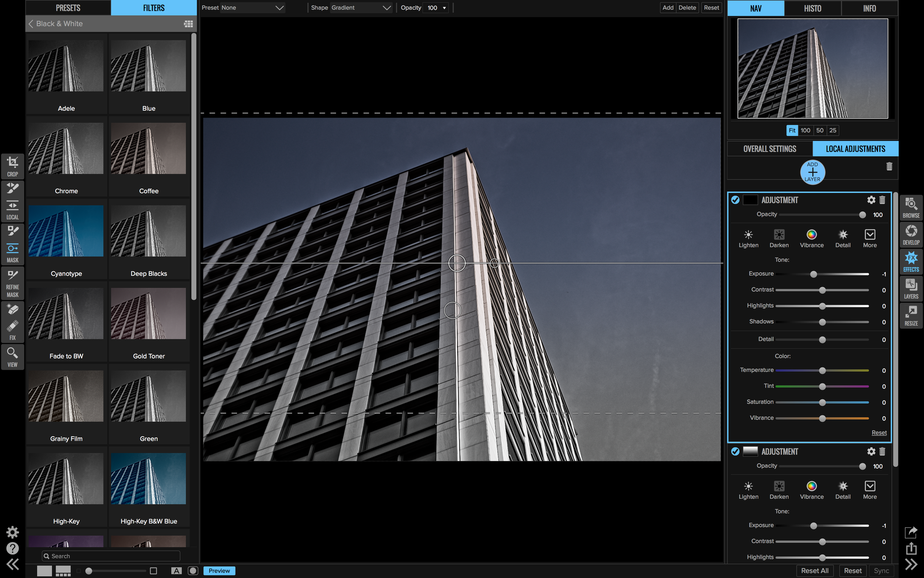Go back from Black & White category
Image resolution: width=924 pixels, height=578 pixels.
[31, 24]
